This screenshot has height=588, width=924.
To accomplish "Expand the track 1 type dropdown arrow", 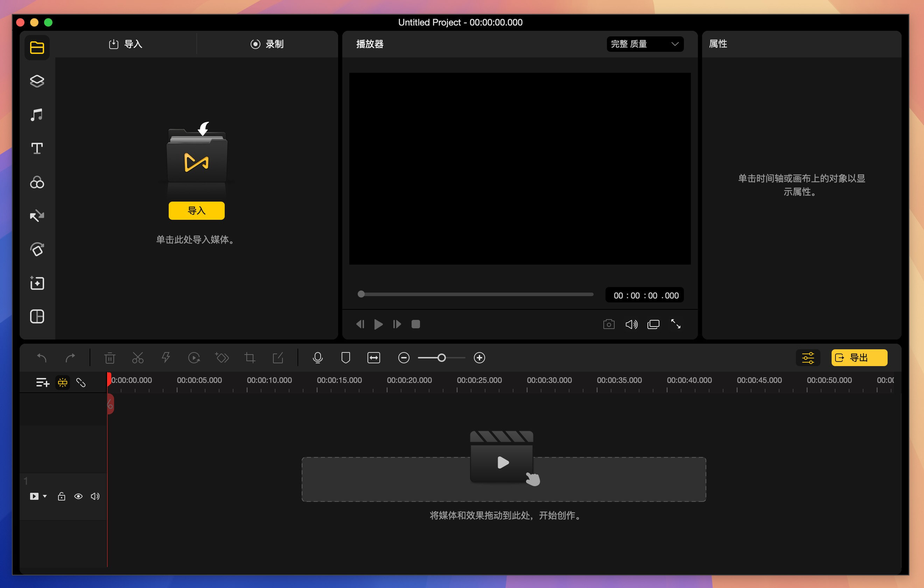I will 45,496.
